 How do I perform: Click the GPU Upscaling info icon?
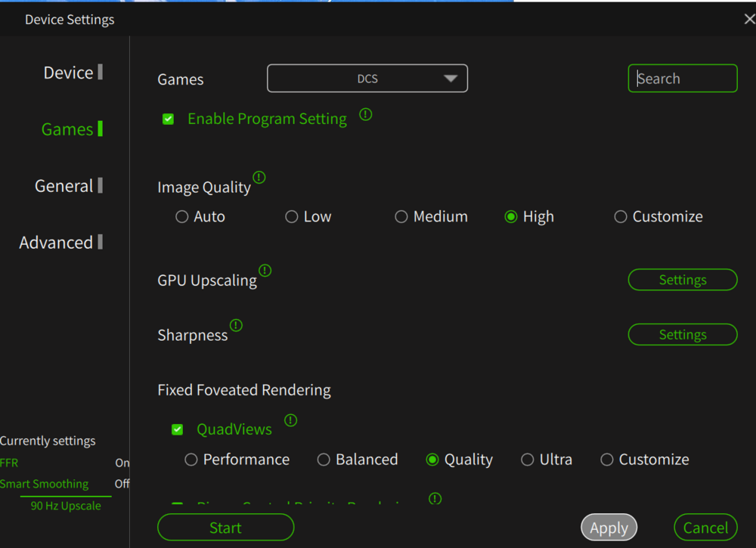coord(265,271)
